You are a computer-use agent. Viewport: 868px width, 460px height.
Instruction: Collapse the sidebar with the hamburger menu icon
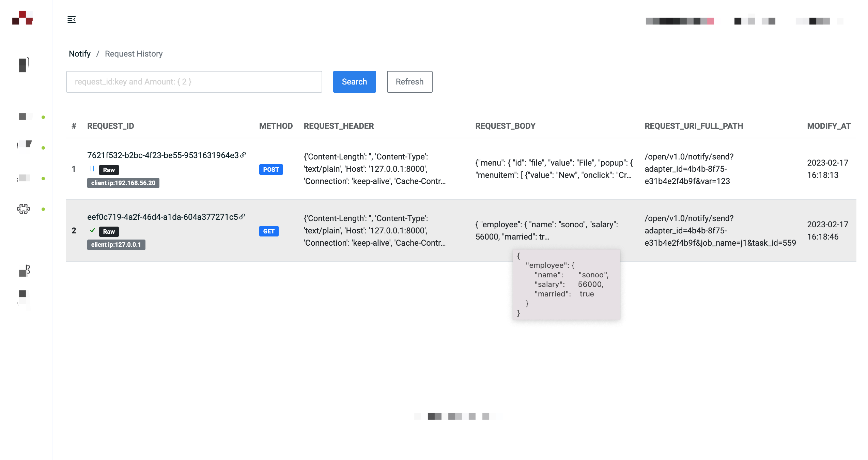pos(72,19)
